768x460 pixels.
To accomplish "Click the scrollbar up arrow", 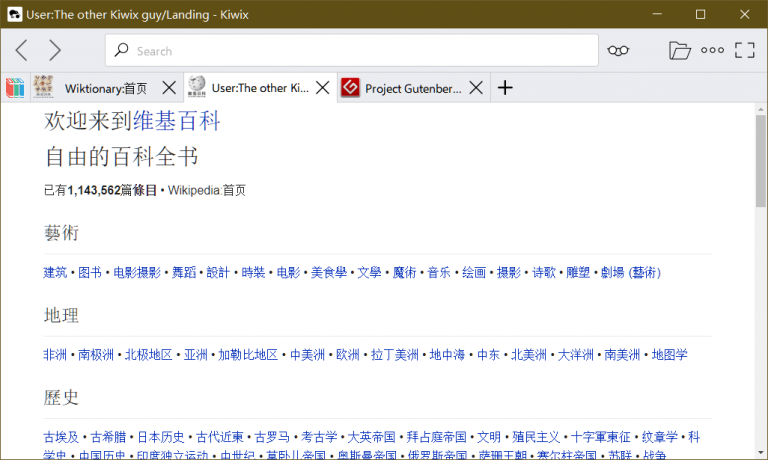I will (760, 109).
